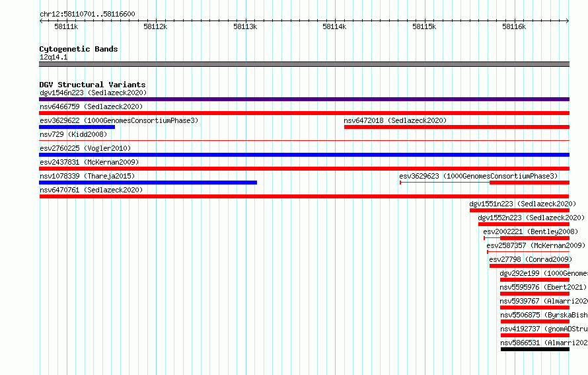
Task: Open esv2760225 (Vogler2010) variant label
Action: pyautogui.click(x=85, y=148)
